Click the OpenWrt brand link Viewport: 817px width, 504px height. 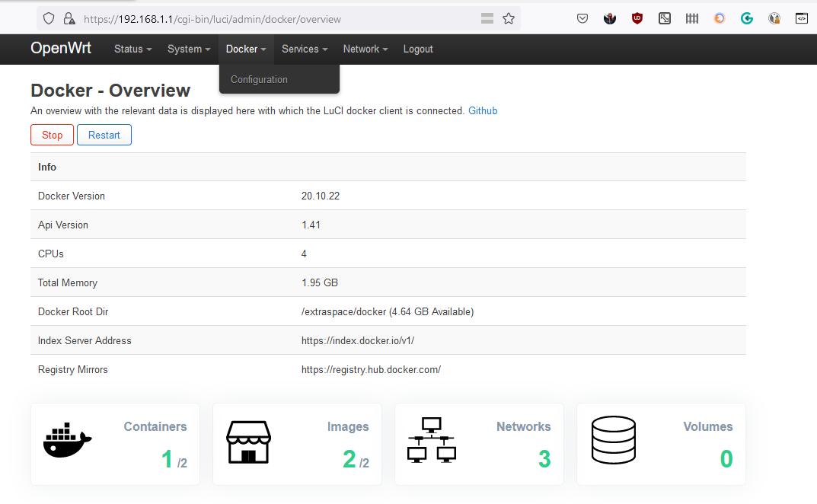coord(61,48)
